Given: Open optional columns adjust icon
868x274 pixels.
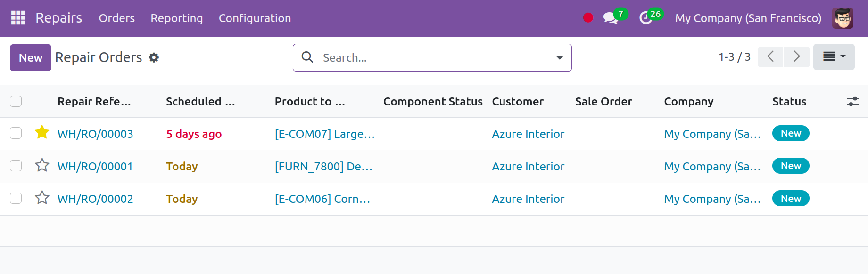Looking at the screenshot, I should (x=853, y=101).
